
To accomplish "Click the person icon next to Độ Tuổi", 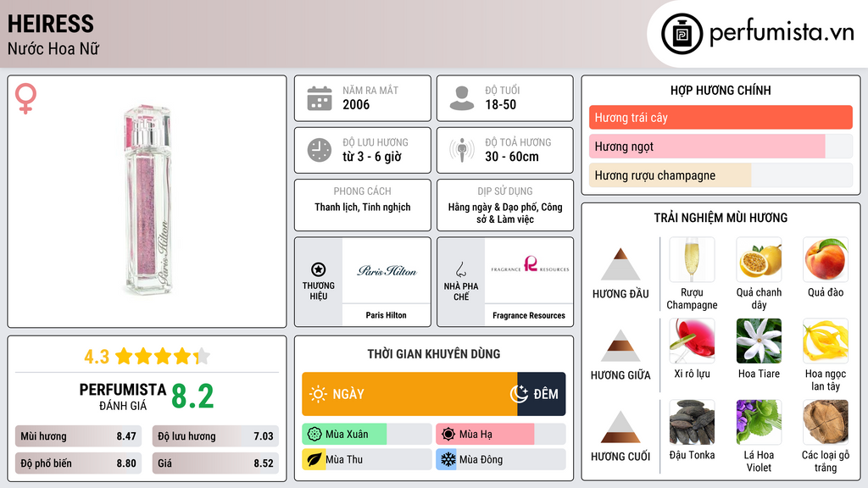I will tap(462, 98).
